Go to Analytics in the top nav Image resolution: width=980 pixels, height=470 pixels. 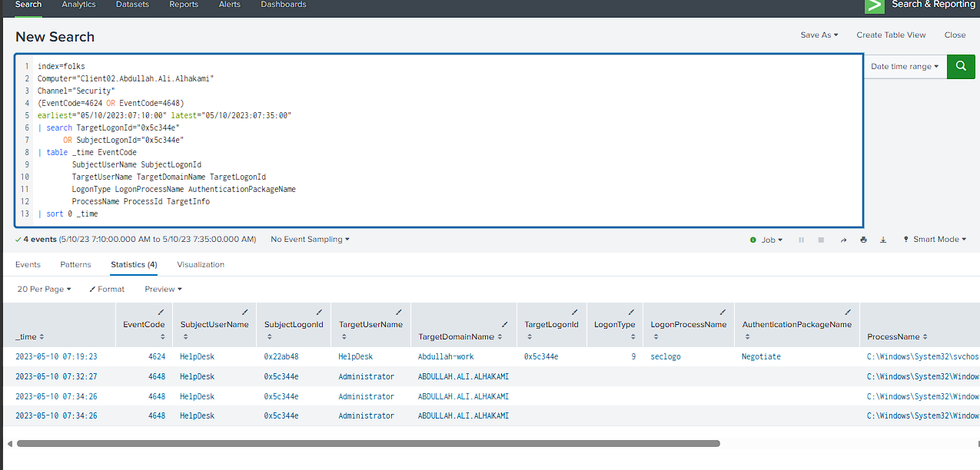click(x=78, y=5)
